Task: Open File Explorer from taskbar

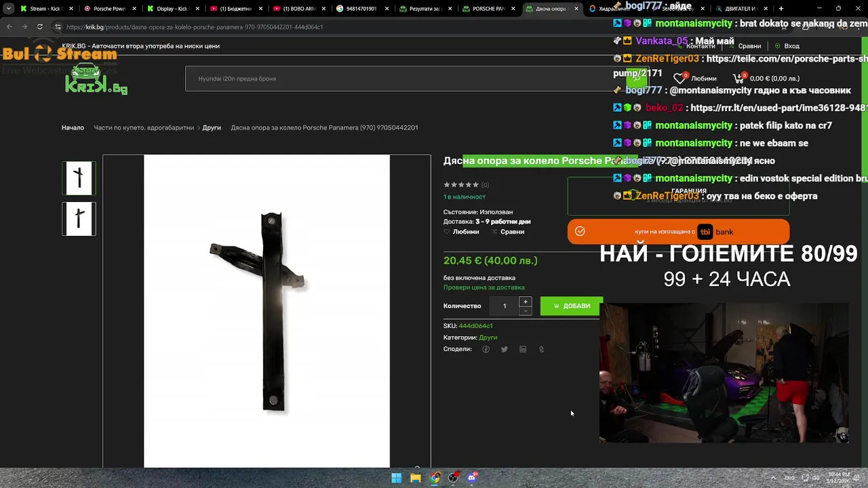Action: [416, 478]
